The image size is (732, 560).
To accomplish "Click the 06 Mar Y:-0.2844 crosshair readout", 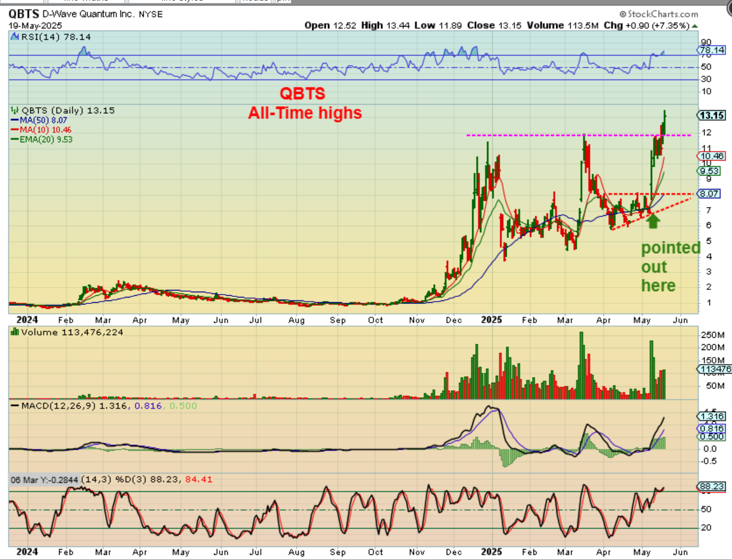I will [x=45, y=480].
